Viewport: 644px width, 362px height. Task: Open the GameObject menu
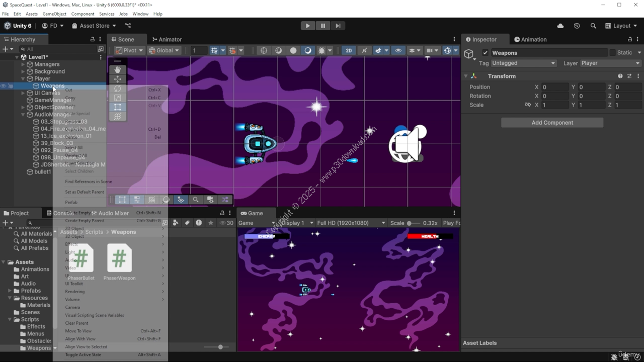tap(54, 14)
